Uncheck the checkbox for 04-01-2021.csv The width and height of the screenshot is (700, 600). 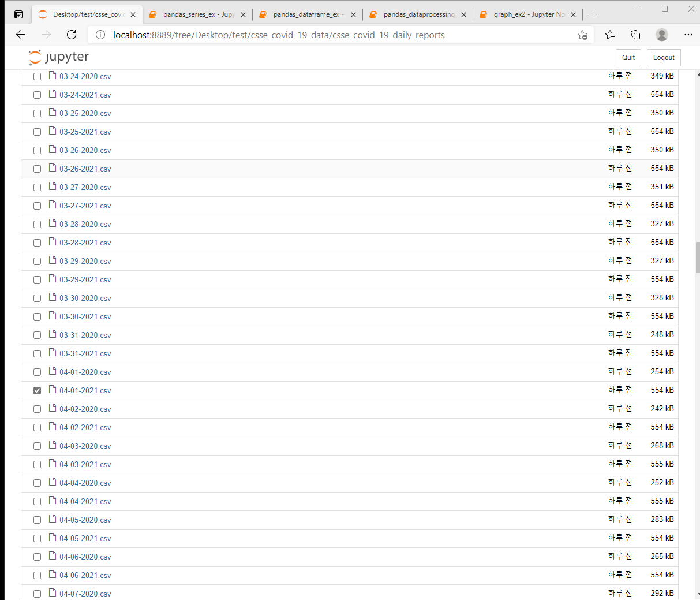pos(37,390)
